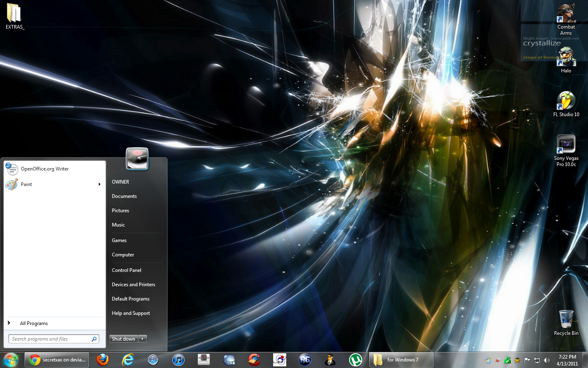Select the Sony Vegas Pro 10.0c shortcut
This screenshot has width=588, height=368.
coord(566,150)
